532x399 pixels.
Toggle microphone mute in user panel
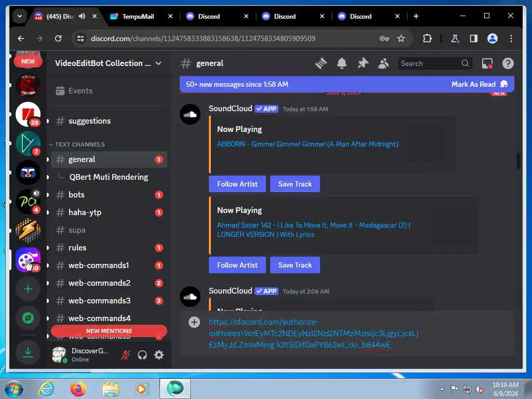[126, 355]
